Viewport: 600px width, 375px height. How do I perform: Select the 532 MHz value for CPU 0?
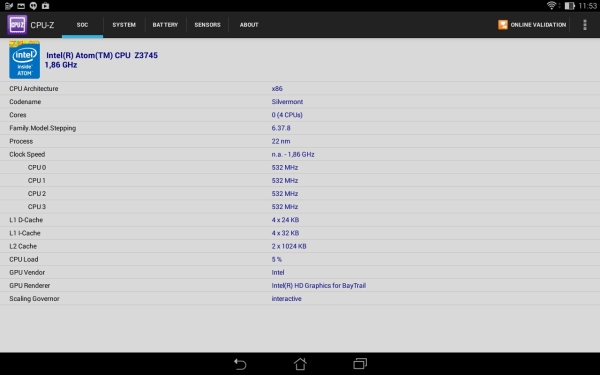coord(285,168)
